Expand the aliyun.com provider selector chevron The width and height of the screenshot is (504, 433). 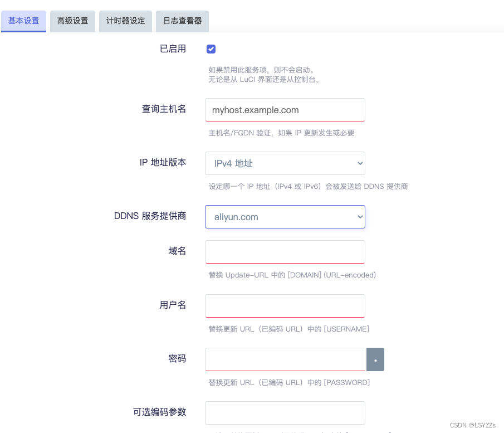pyautogui.click(x=360, y=217)
